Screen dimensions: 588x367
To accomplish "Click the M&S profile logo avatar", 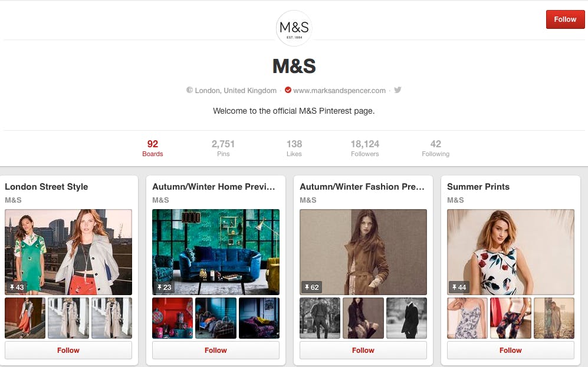I will (294, 28).
